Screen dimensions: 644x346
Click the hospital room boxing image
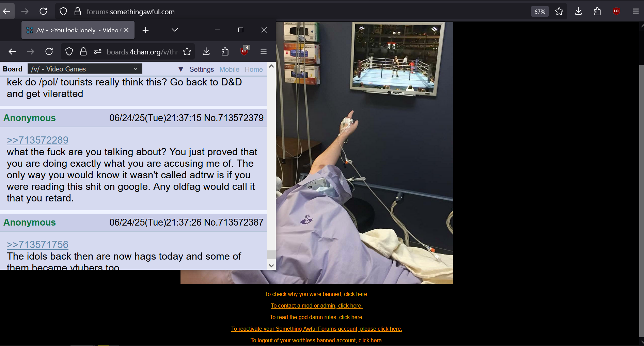click(364, 153)
